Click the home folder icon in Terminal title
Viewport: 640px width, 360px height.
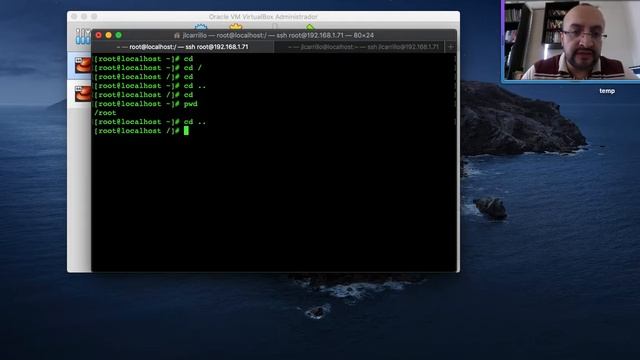click(177, 36)
